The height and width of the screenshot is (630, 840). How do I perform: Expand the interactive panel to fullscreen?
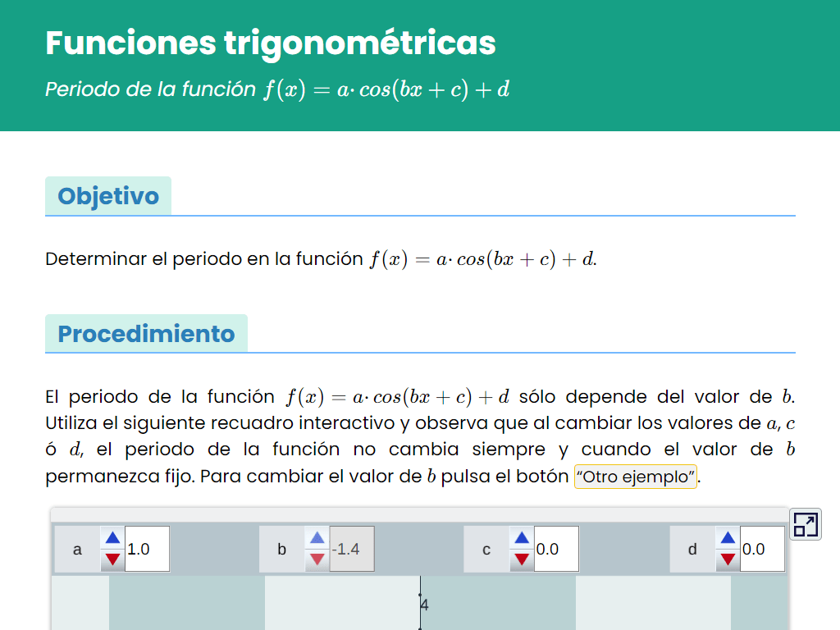[806, 524]
